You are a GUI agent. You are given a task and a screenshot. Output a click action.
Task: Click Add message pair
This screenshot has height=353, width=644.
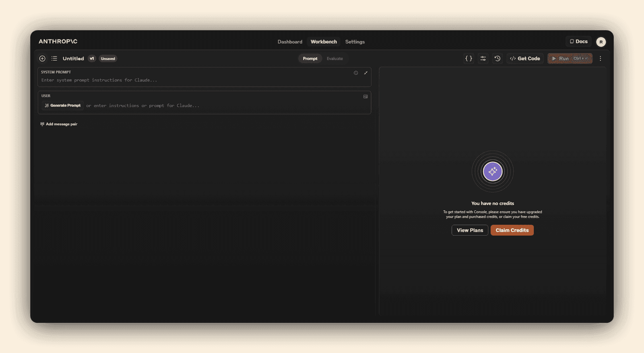coord(59,124)
